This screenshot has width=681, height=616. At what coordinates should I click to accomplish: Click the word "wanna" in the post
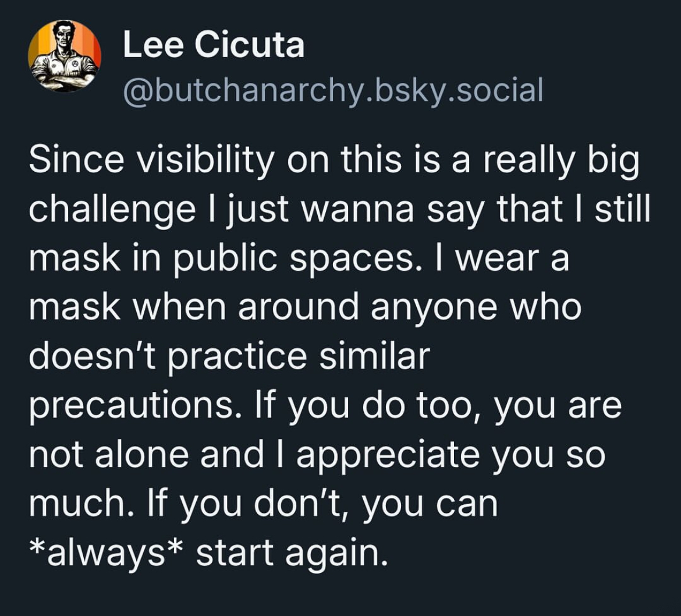coord(357,211)
